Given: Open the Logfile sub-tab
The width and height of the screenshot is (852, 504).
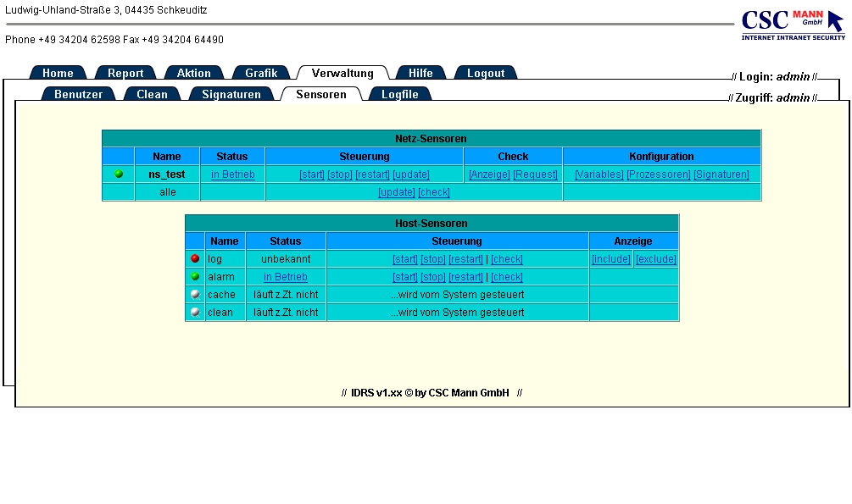Looking at the screenshot, I should coord(400,94).
